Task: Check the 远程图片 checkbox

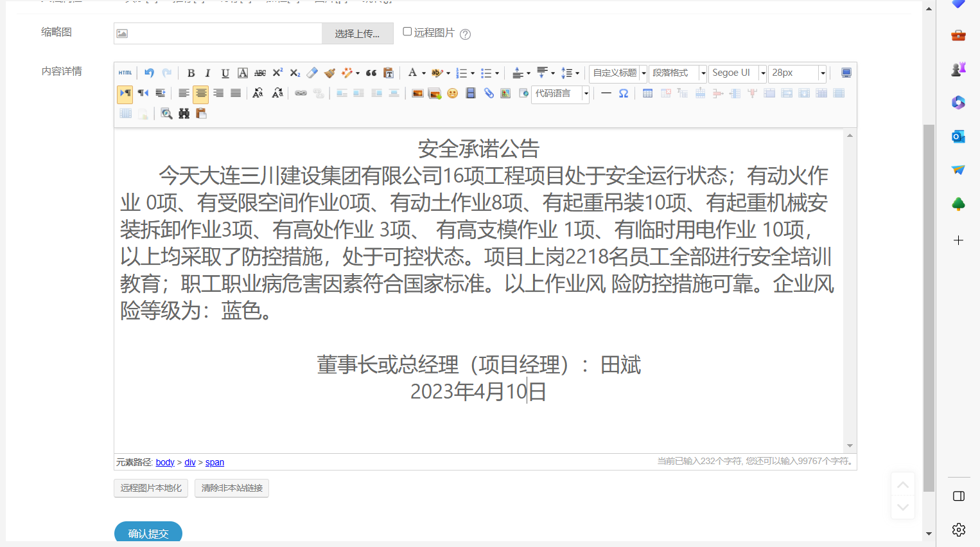Action: (x=407, y=31)
